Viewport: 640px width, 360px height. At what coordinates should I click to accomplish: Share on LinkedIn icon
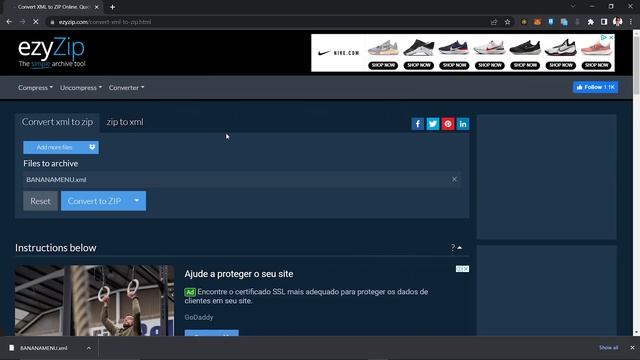click(463, 124)
